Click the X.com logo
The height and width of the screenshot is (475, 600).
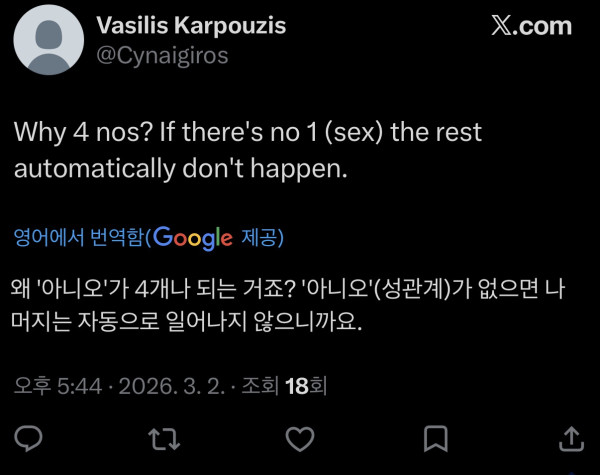coord(531,27)
